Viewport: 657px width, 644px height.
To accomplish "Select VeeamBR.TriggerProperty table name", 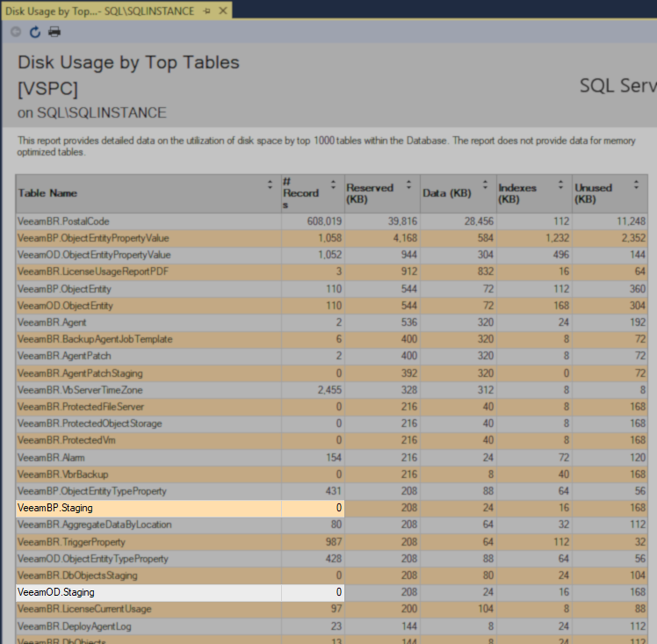I will pyautogui.click(x=71, y=542).
